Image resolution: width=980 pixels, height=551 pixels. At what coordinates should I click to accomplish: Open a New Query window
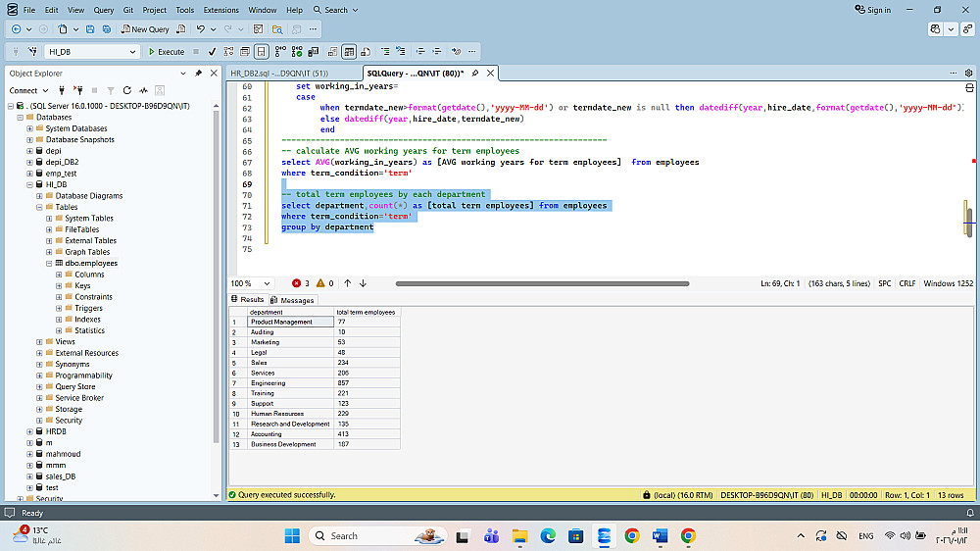(x=145, y=29)
